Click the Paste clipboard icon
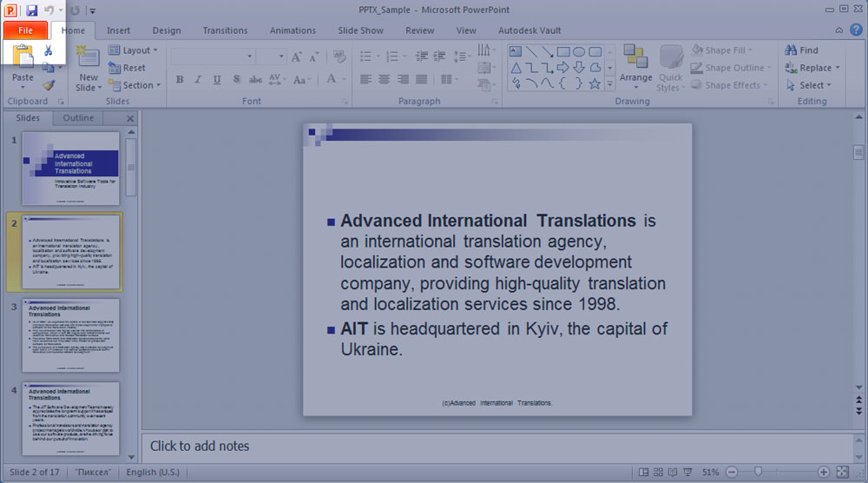 (23, 56)
